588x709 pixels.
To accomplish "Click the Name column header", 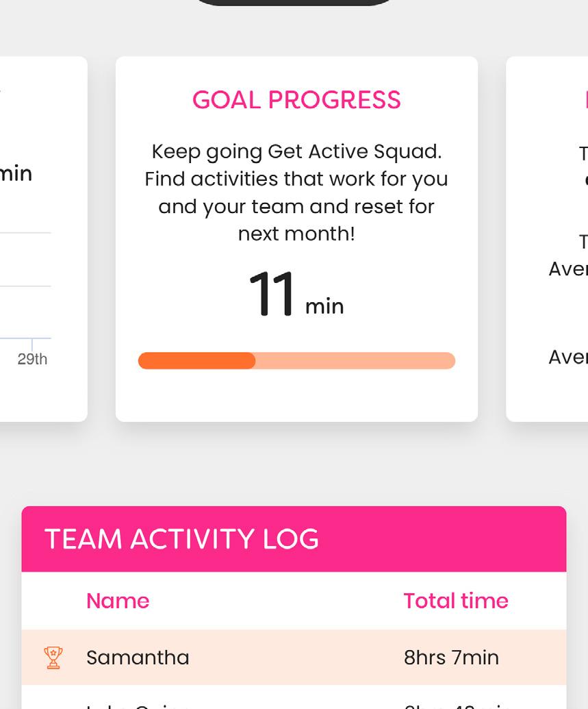I will point(118,601).
